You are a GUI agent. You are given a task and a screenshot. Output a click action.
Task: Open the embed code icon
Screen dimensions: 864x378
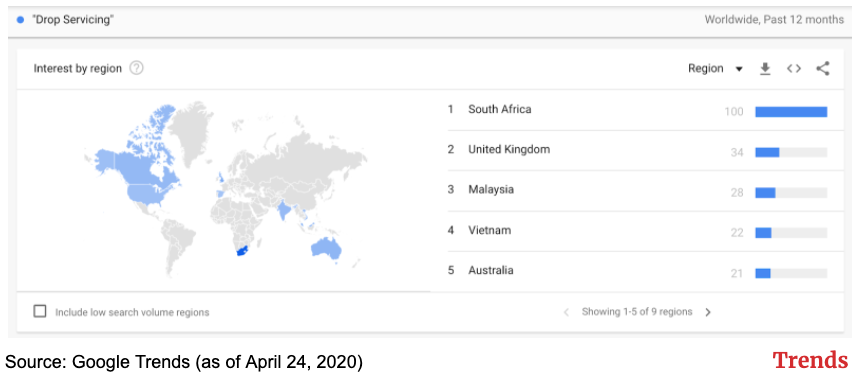point(793,69)
